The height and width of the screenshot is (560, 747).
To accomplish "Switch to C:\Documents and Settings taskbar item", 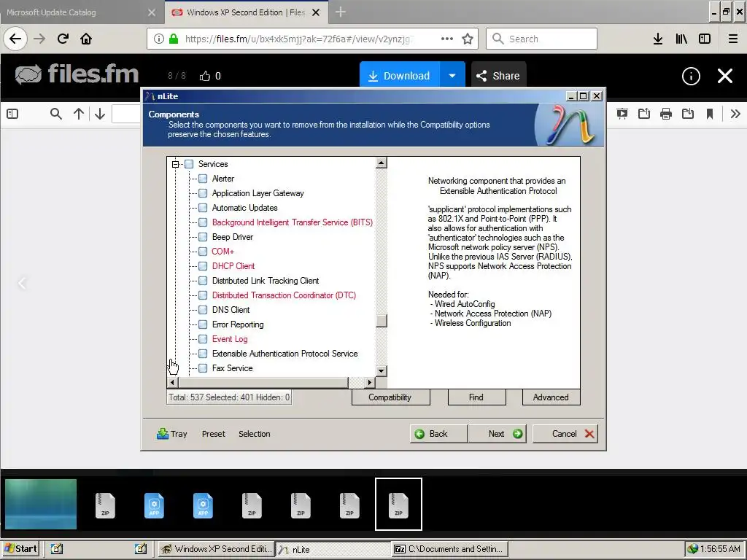I will pos(449,549).
